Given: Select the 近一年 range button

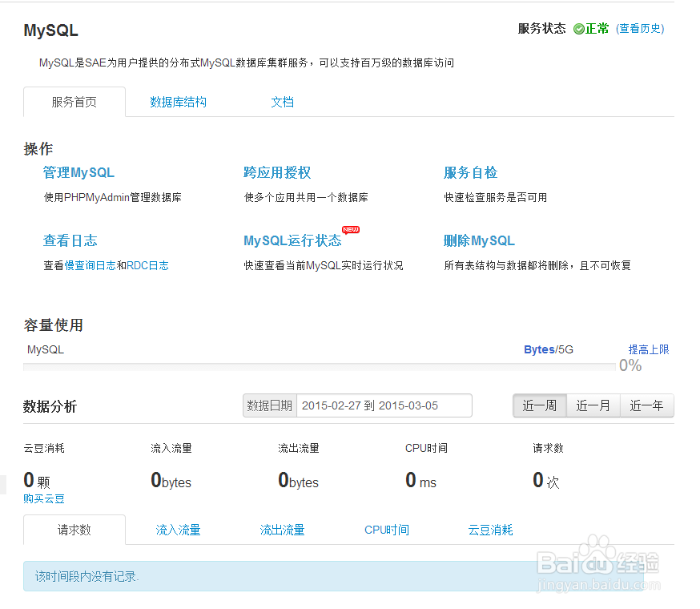Looking at the screenshot, I should click(x=647, y=405).
